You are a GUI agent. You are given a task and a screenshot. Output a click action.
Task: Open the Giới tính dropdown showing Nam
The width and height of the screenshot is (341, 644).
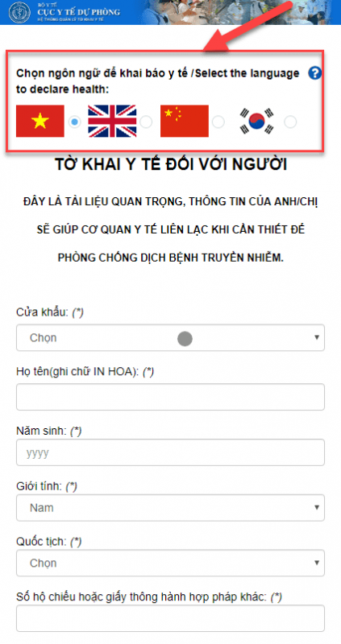click(x=170, y=508)
